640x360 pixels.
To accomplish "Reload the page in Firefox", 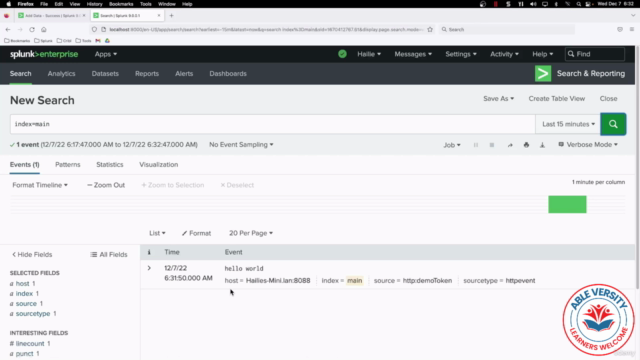I will [x=32, y=29].
